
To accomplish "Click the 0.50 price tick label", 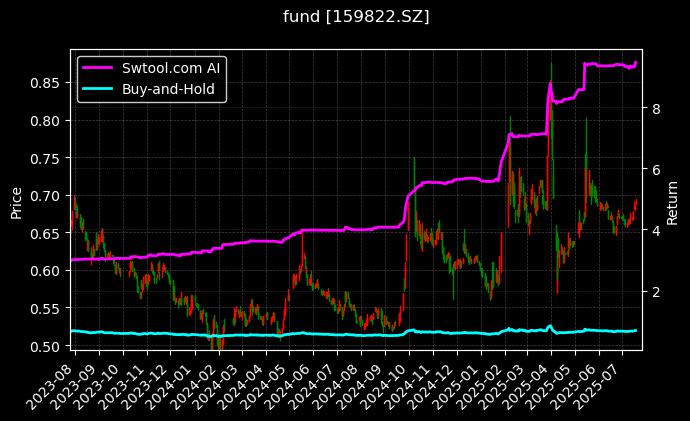I will [44, 346].
